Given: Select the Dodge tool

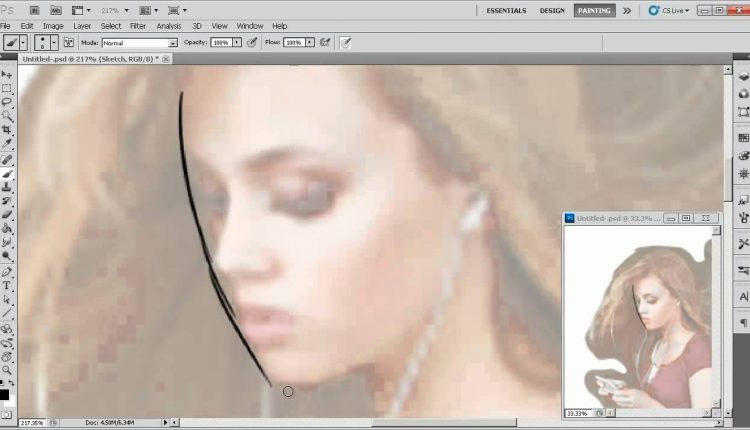Looking at the screenshot, I should (x=7, y=256).
